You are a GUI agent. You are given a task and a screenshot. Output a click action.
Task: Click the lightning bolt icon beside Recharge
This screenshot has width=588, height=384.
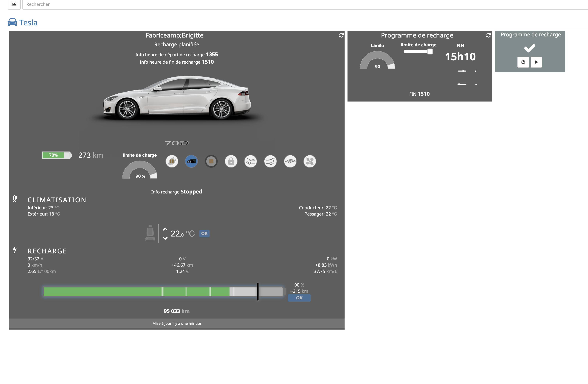pos(15,250)
